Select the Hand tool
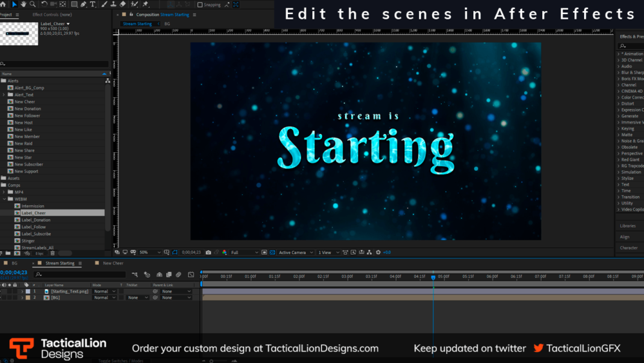Screen dimensions: 644x363 tap(23, 4)
